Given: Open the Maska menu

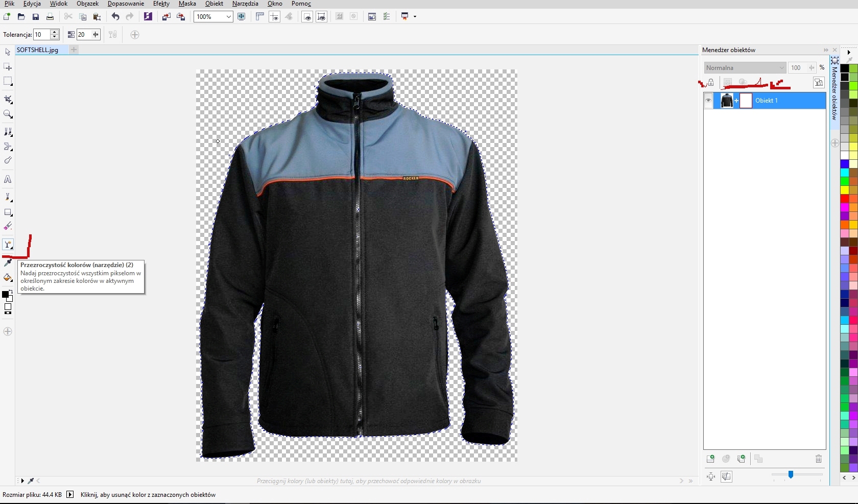Looking at the screenshot, I should pyautogui.click(x=187, y=4).
